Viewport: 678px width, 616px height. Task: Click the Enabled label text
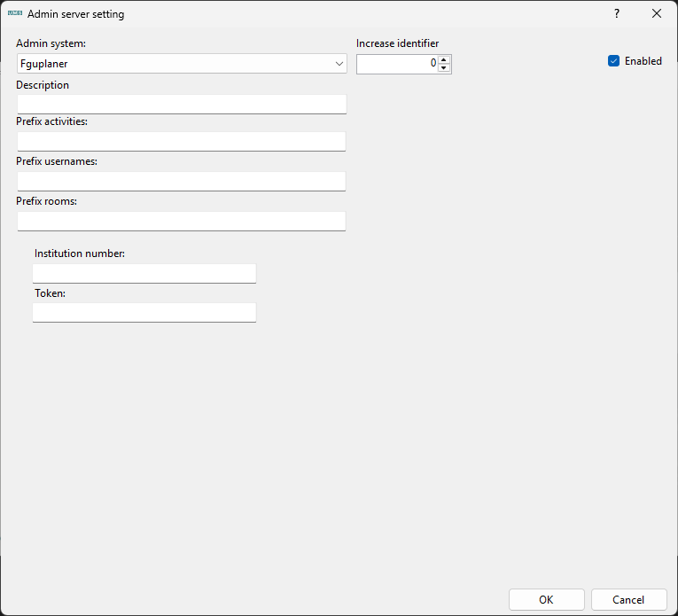tap(643, 61)
